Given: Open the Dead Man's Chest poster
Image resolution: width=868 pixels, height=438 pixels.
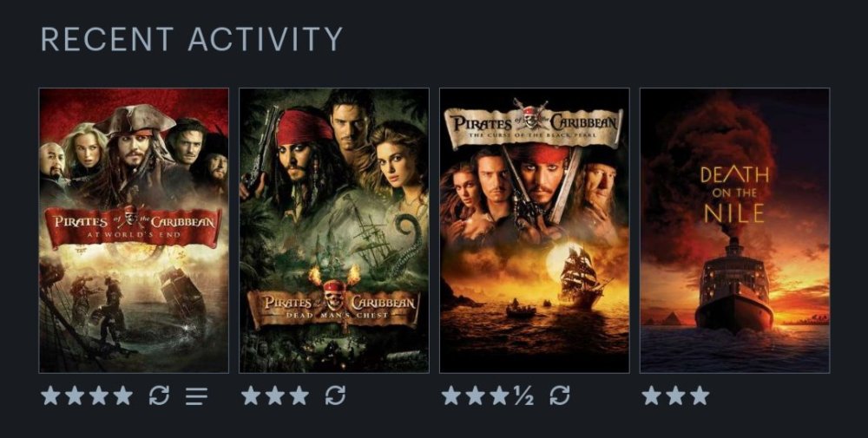Looking at the screenshot, I should (x=334, y=230).
